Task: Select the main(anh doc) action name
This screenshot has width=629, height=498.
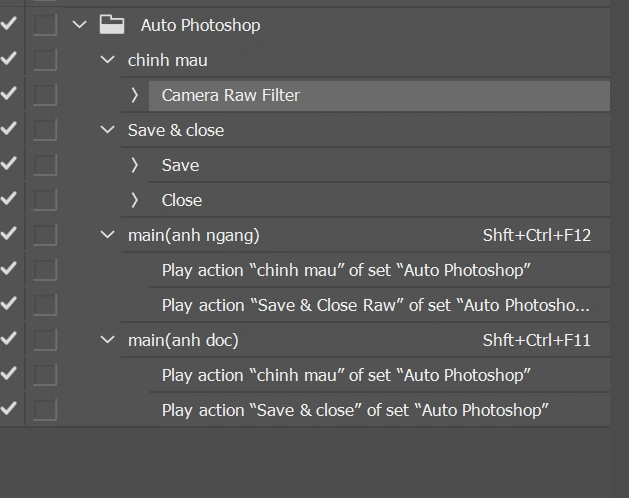Action: pyautogui.click(x=183, y=340)
